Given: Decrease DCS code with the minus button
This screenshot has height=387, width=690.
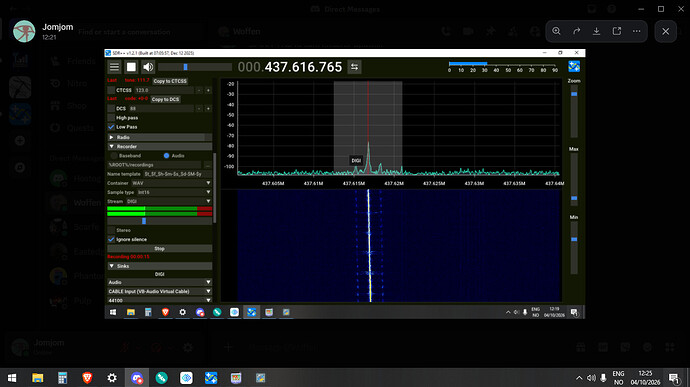Looking at the screenshot, I should tap(199, 108).
